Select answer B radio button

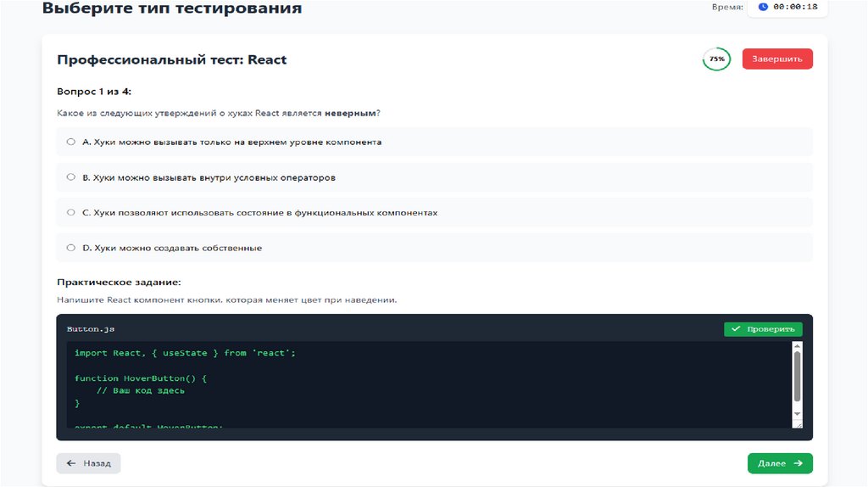click(x=71, y=177)
